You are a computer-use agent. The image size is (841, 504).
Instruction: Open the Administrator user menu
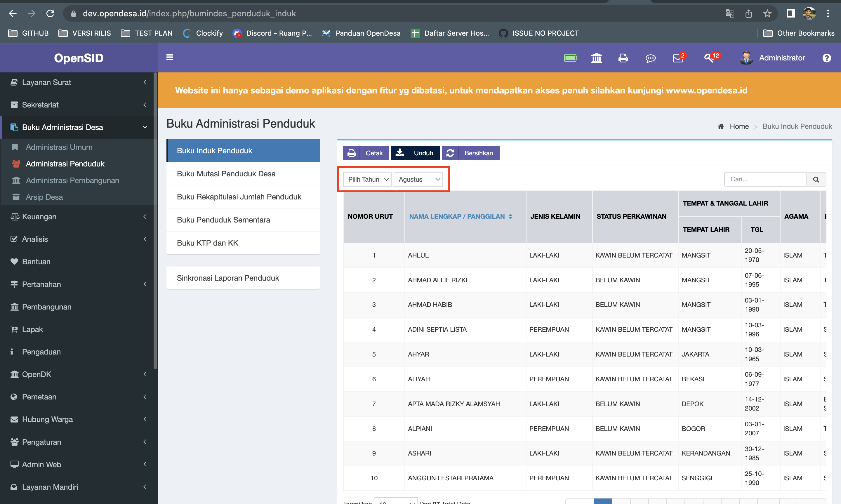click(773, 58)
